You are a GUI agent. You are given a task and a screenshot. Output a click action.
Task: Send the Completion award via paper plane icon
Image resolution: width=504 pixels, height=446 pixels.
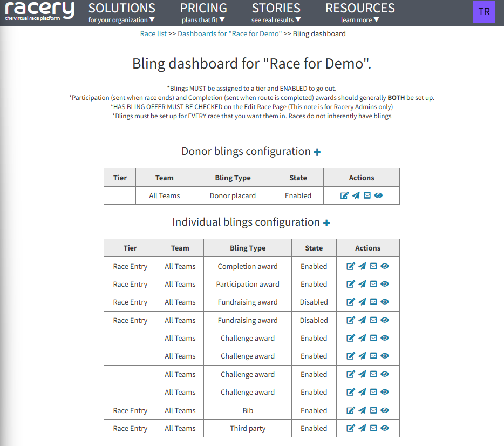coord(362,266)
